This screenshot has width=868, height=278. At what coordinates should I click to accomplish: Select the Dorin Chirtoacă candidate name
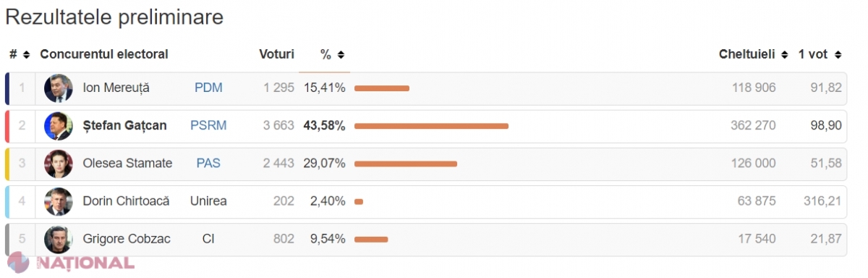tap(127, 201)
